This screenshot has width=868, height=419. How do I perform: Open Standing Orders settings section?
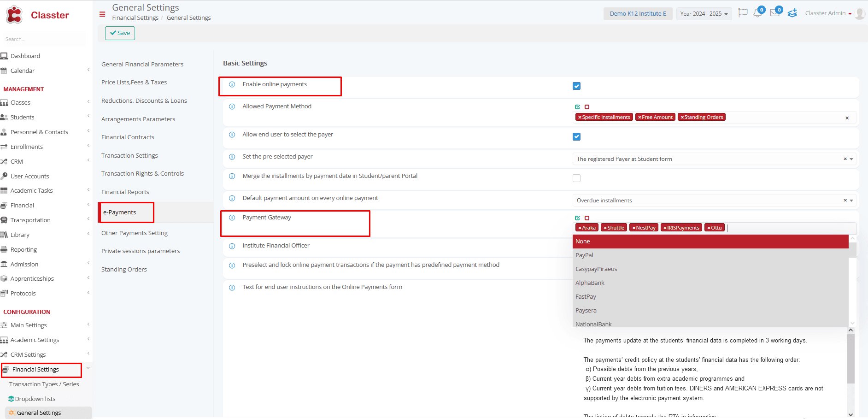[124, 270]
